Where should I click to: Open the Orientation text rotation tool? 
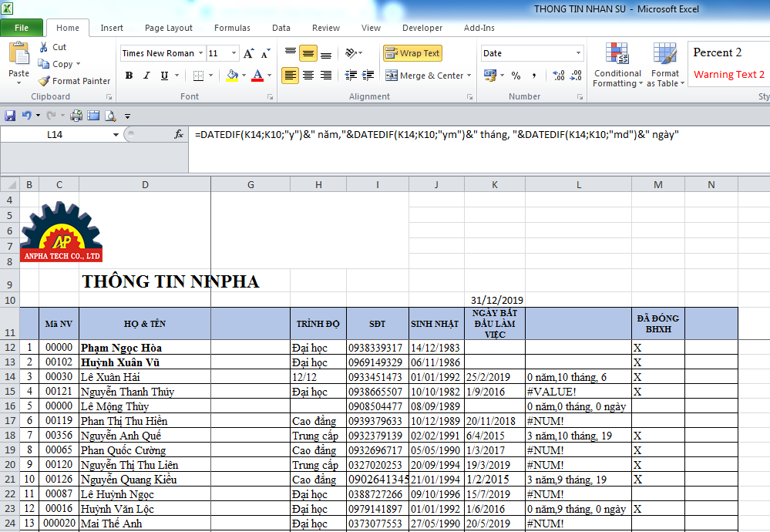point(351,53)
